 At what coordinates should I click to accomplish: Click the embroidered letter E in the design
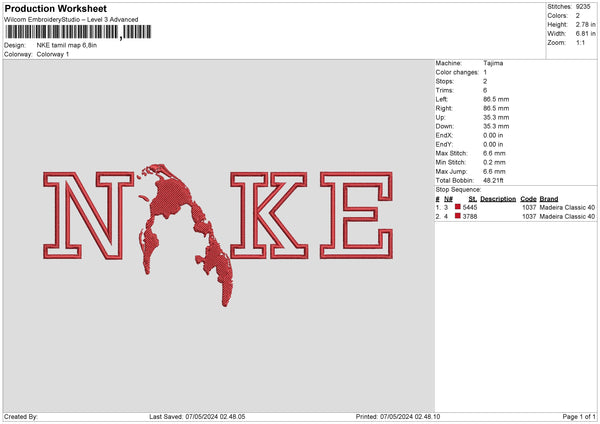coord(357,215)
